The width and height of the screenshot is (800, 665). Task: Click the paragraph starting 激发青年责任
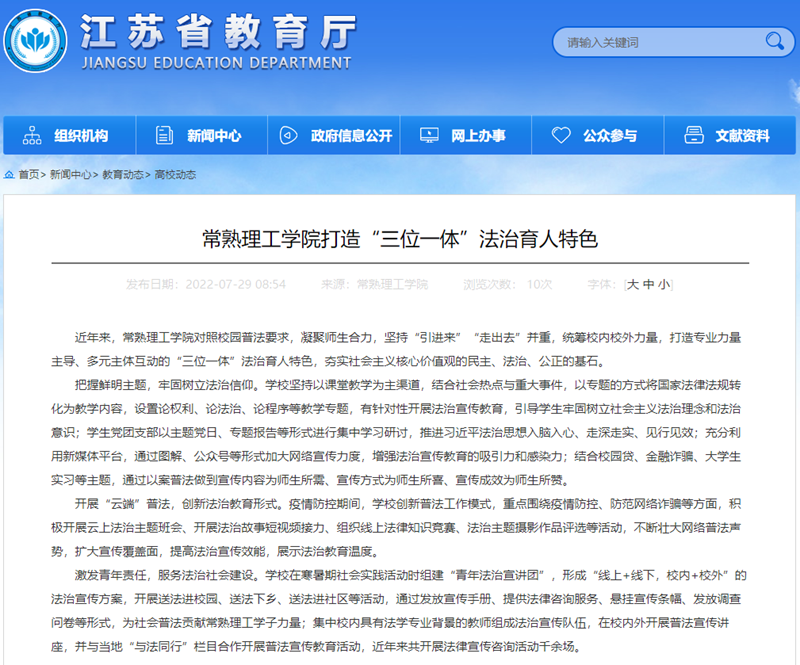click(398, 611)
